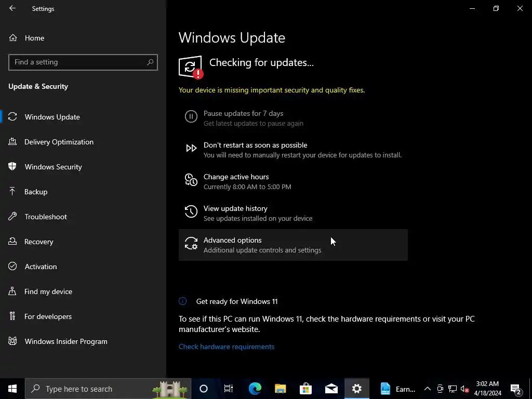Click the Advanced options gear-sync icon
This screenshot has height=399, width=532.
click(191, 243)
